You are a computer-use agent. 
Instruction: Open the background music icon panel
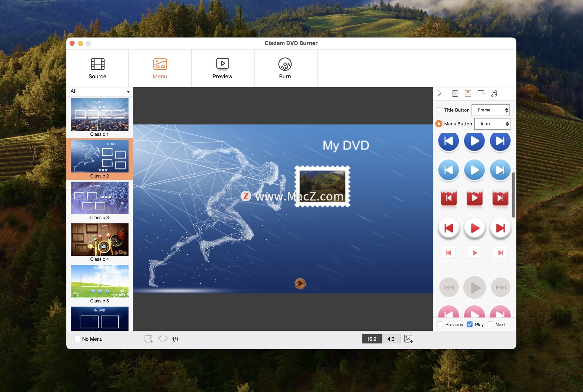[494, 94]
